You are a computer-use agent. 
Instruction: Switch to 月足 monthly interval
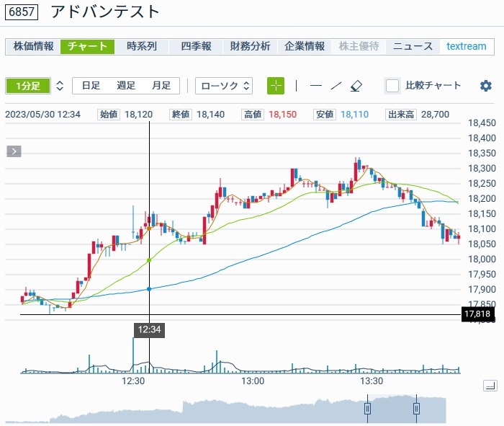161,86
